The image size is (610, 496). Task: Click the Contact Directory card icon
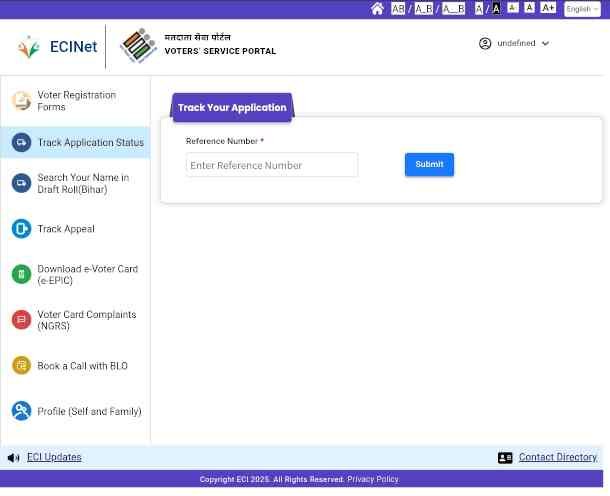(505, 458)
